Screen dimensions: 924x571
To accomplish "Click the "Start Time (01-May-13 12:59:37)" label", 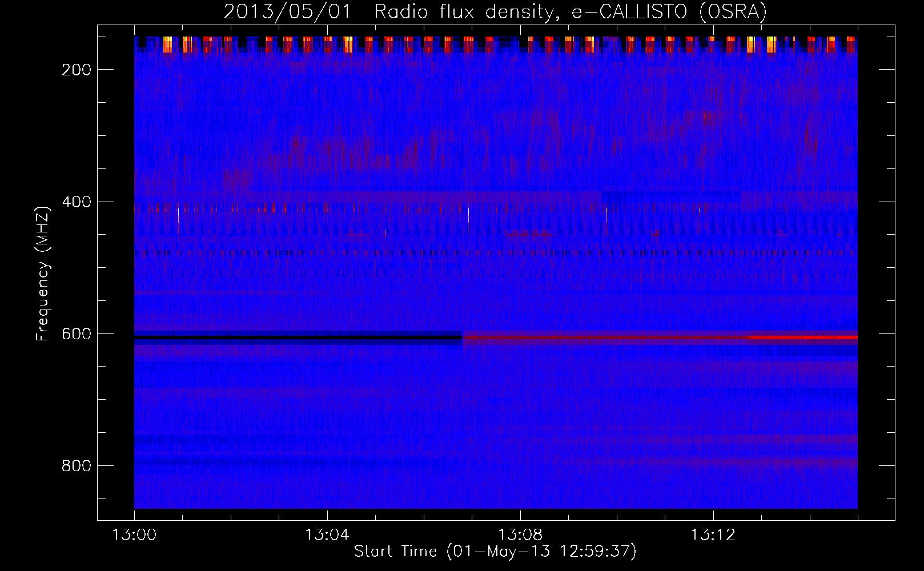I will pyautogui.click(x=495, y=552).
